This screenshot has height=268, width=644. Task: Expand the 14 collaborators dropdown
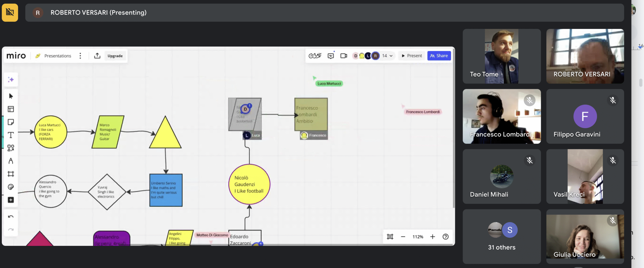(387, 56)
